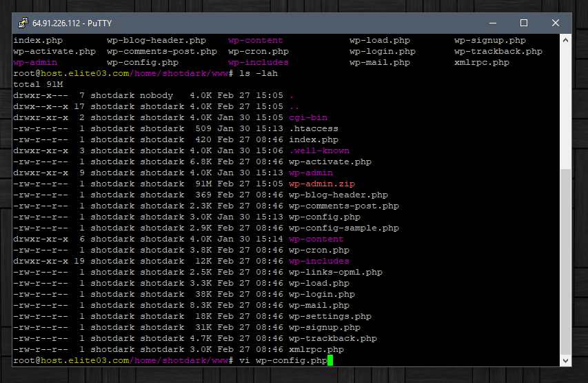This screenshot has height=383, width=588.
Task: Click the scrollbar down arrow
Action: [565, 360]
